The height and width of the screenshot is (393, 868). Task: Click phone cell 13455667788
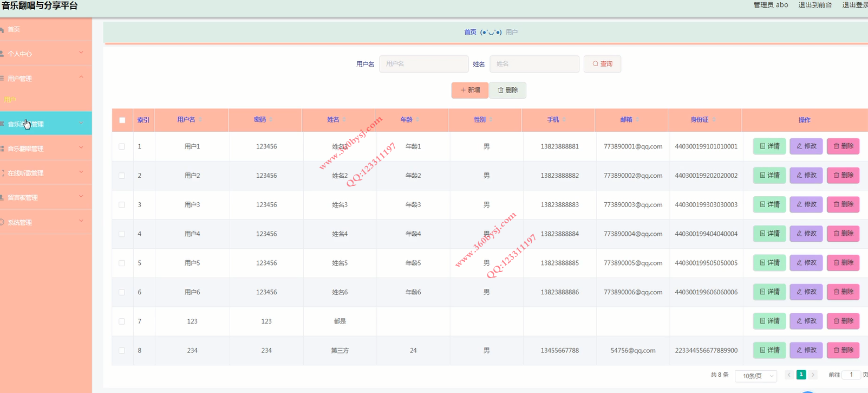click(559, 351)
